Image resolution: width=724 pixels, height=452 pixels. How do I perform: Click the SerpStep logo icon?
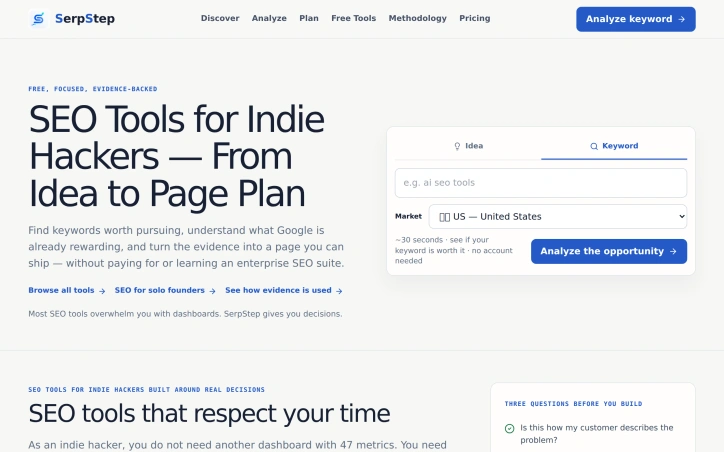coord(39,19)
